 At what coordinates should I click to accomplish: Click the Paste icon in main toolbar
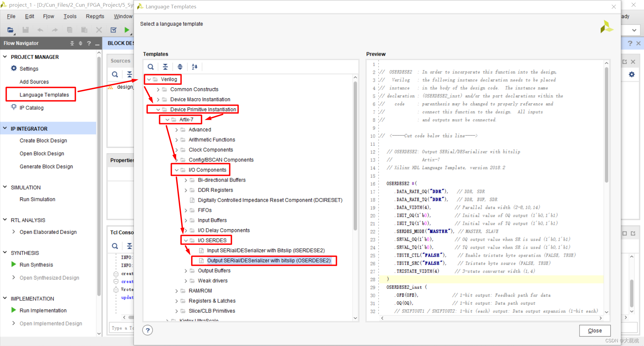tap(84, 30)
